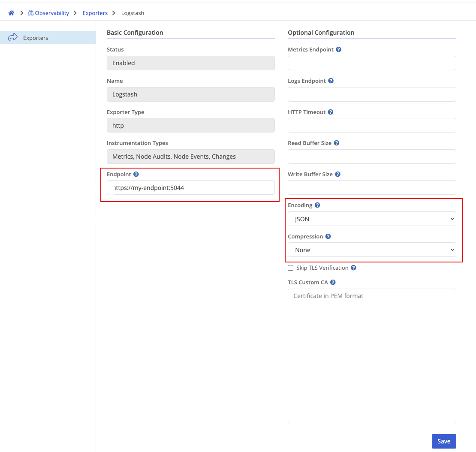Image resolution: width=476 pixels, height=452 pixels.
Task: Open the Observability breadcrumb link
Action: [x=48, y=13]
